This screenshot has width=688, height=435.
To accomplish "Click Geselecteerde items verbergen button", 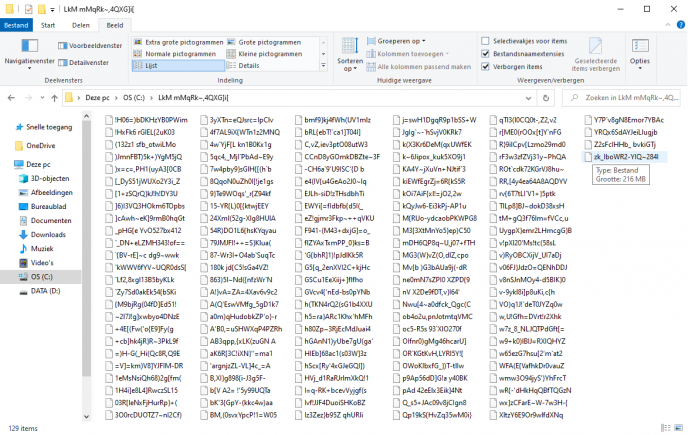I will (595, 54).
